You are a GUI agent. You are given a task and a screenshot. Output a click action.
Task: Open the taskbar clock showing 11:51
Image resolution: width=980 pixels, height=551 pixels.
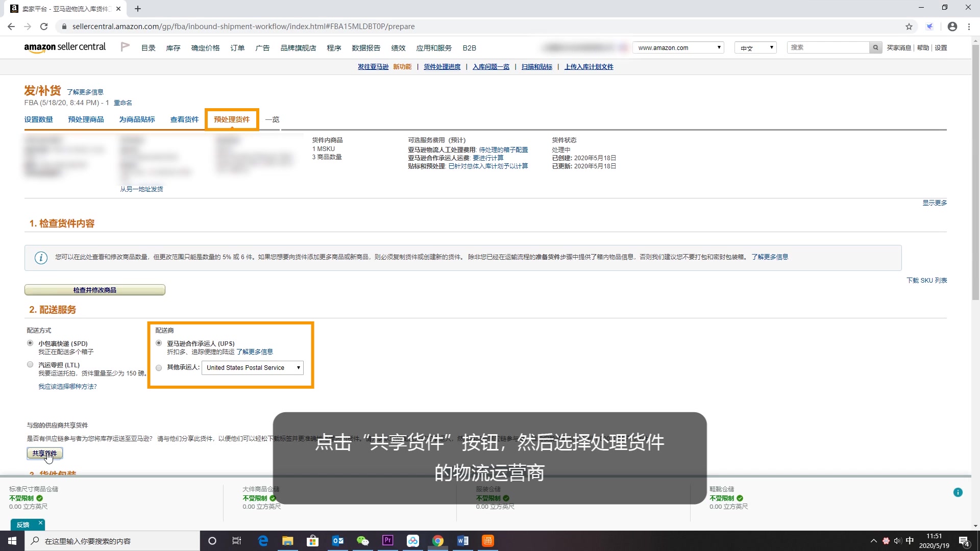point(934,541)
